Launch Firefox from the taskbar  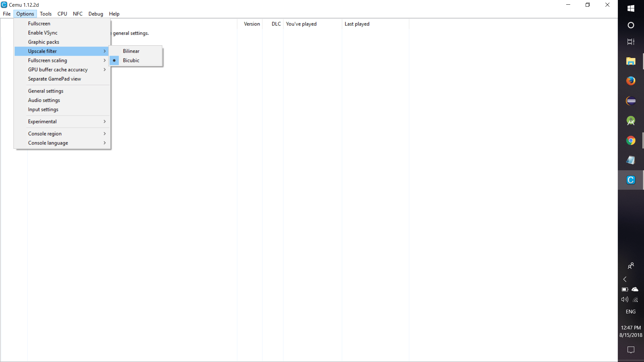(631, 81)
